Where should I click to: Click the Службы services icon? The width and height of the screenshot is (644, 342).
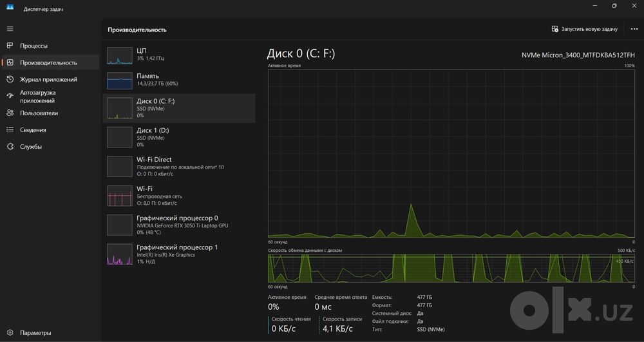[10, 147]
